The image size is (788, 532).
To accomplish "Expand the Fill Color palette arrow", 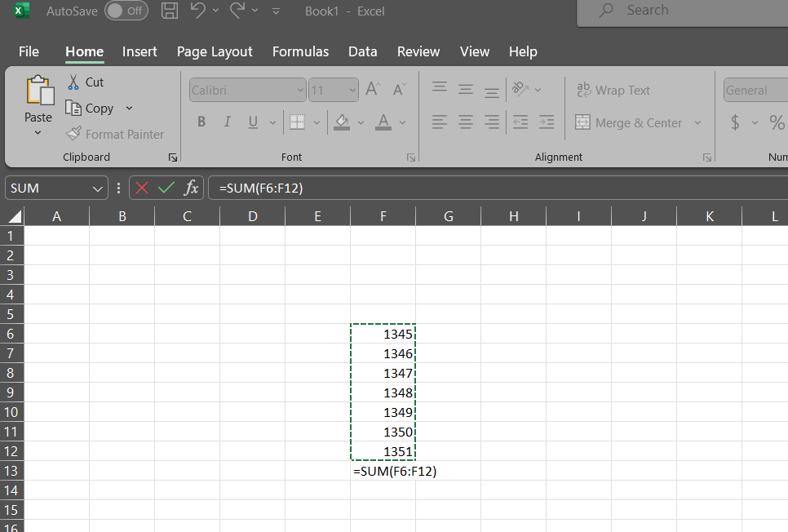I will tap(361, 122).
